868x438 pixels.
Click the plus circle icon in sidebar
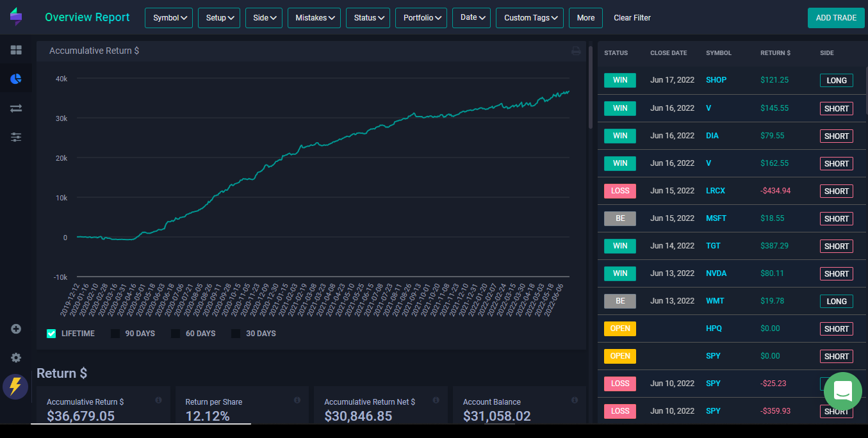(x=16, y=328)
